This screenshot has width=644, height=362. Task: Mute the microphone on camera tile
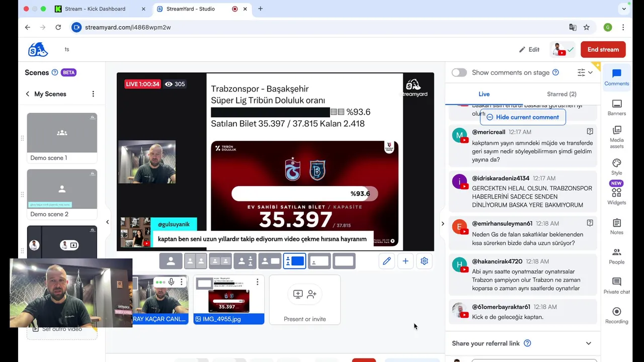click(172, 282)
